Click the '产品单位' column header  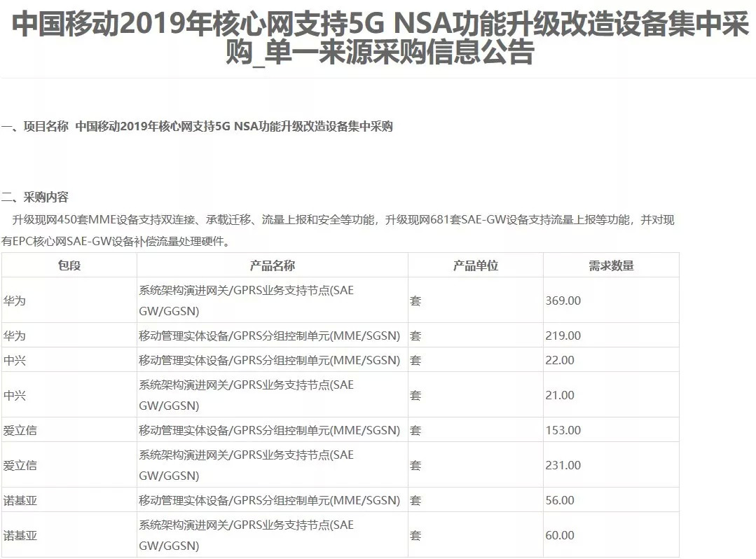(476, 265)
